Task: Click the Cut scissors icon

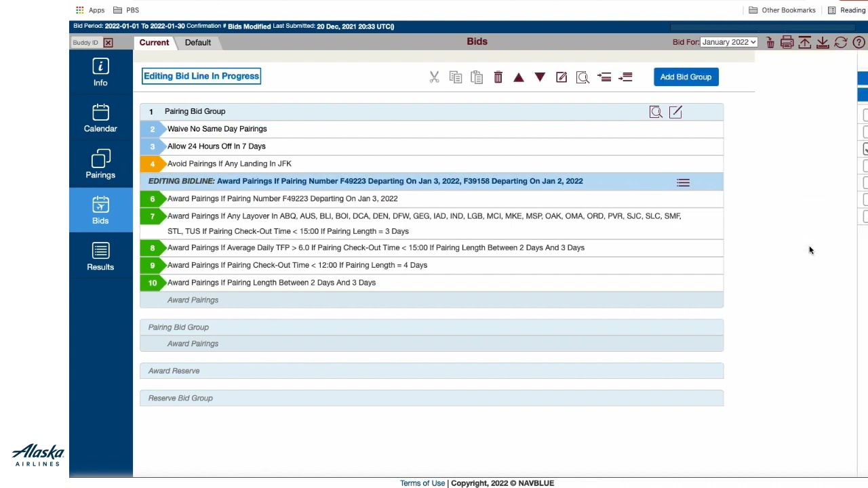Action: click(434, 77)
